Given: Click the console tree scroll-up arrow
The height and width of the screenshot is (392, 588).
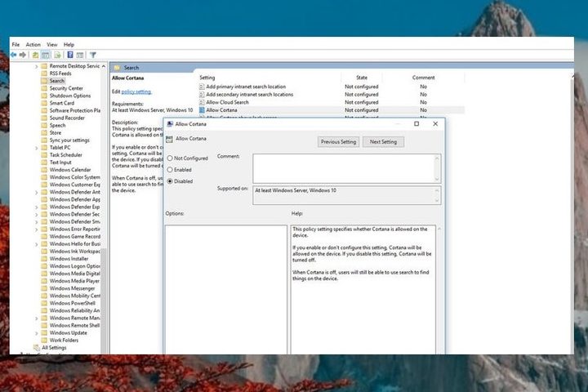Looking at the screenshot, I should pyautogui.click(x=104, y=66).
